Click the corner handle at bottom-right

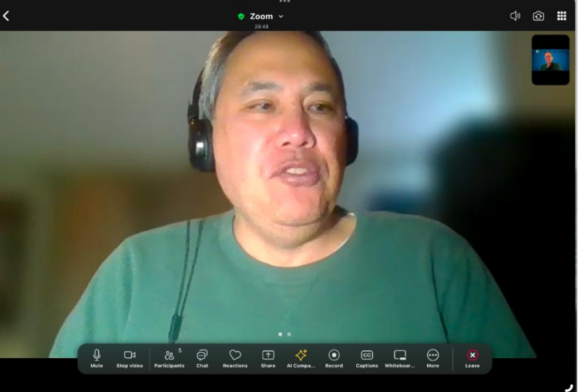570,388
